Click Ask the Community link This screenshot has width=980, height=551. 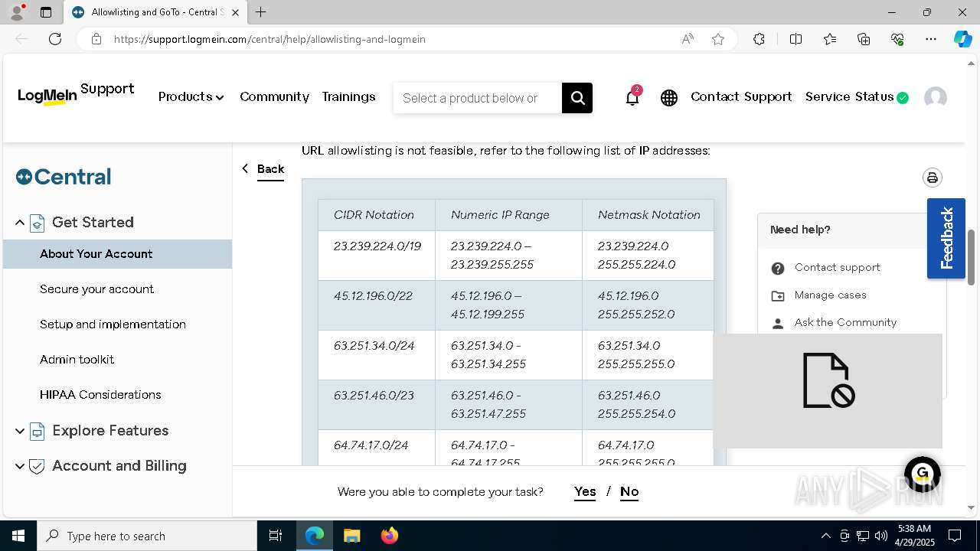[845, 323]
